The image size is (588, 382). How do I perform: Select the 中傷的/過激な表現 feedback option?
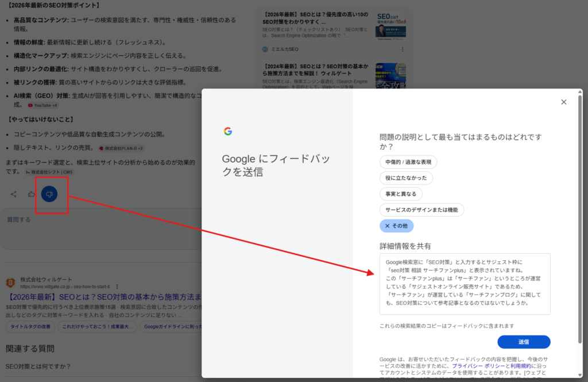[x=410, y=162]
